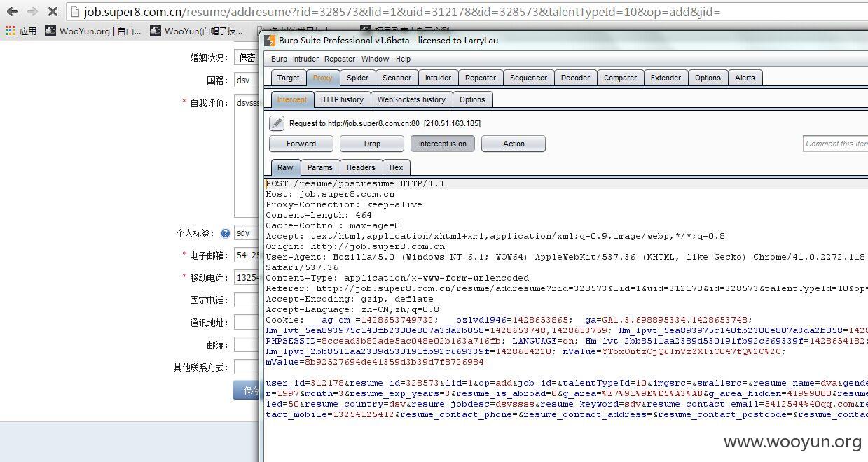Switch to the Params view tab

coord(320,167)
